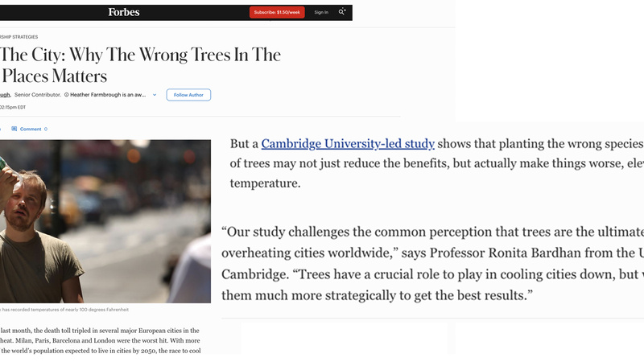Click the Senior Contributor label
The image size is (644, 362).
pos(37,95)
